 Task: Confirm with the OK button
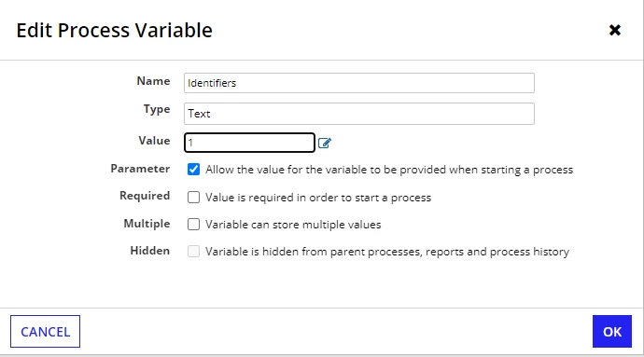pos(612,332)
